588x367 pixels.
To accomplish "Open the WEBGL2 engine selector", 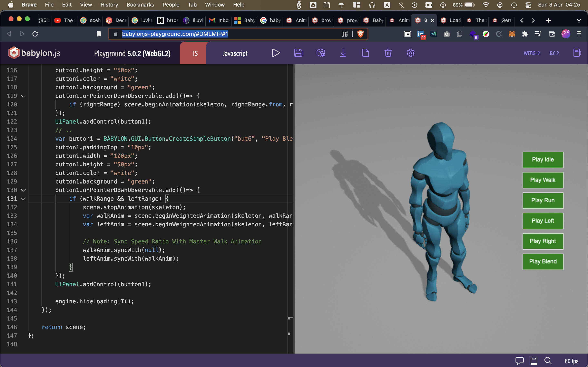I will tap(532, 53).
